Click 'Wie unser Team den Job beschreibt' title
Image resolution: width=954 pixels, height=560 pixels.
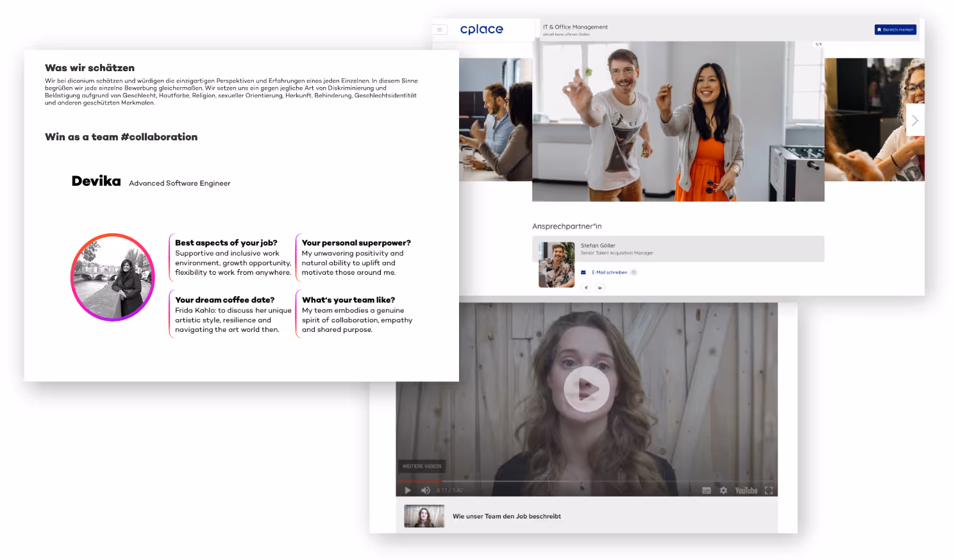pyautogui.click(x=506, y=516)
